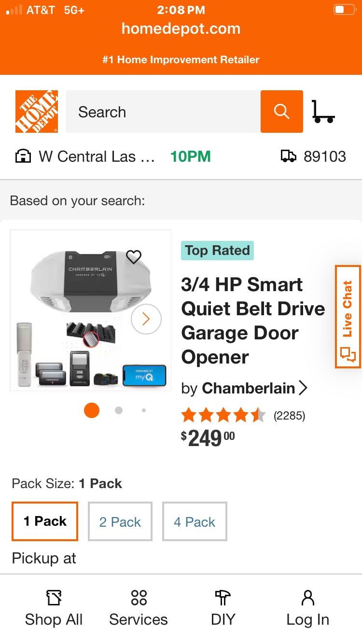This screenshot has height=644, width=362.
Task: Expand the Chamberlain brand chevron
Action: [304, 388]
